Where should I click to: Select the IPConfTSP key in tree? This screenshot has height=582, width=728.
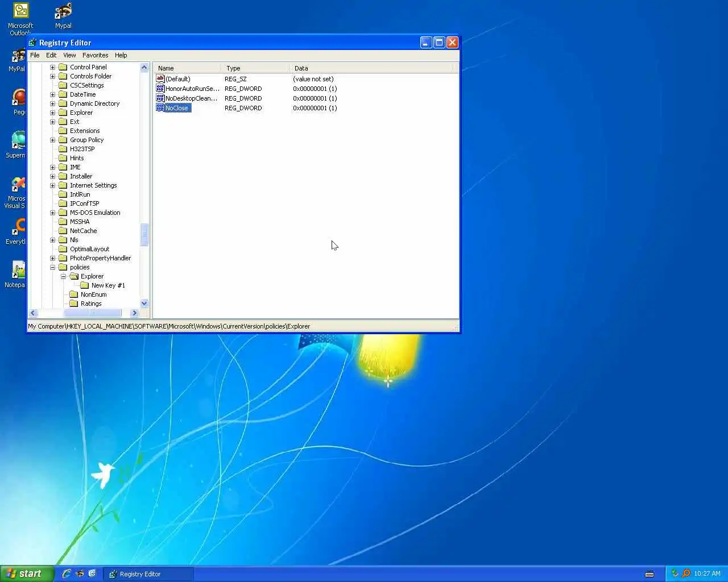click(84, 203)
